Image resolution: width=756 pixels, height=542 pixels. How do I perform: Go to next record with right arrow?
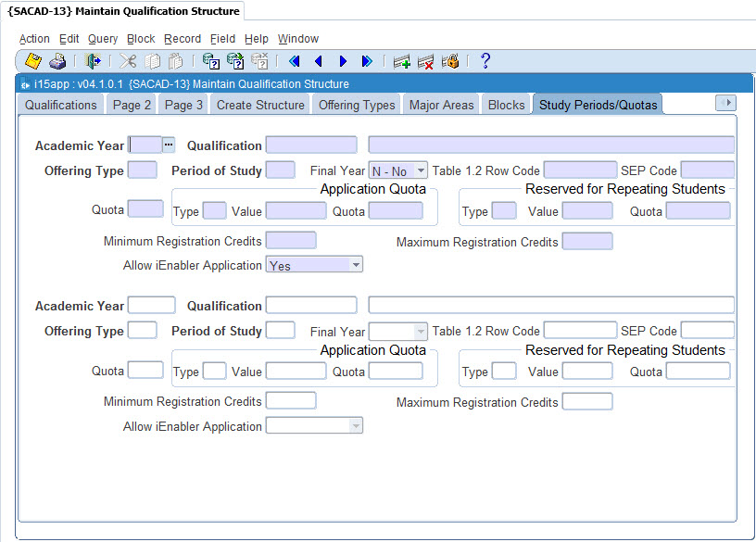point(343,61)
